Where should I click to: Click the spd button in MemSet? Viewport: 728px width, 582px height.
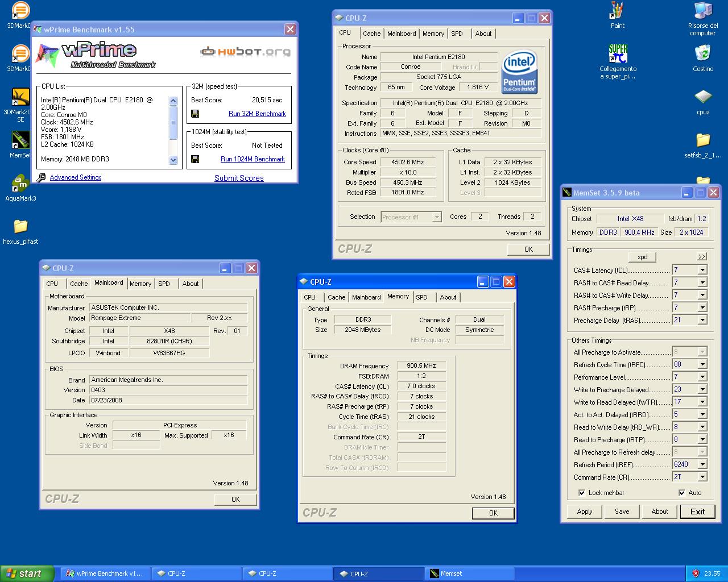click(643, 257)
